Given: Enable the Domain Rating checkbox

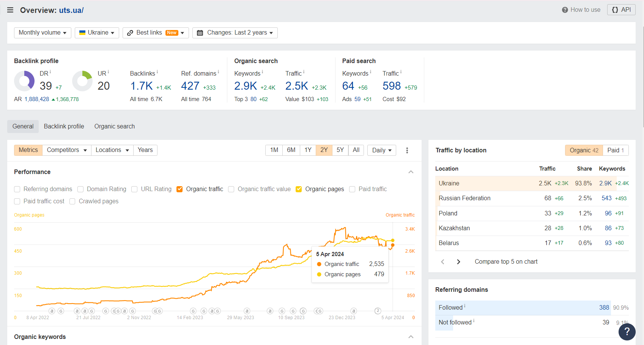Looking at the screenshot, I should (80, 189).
